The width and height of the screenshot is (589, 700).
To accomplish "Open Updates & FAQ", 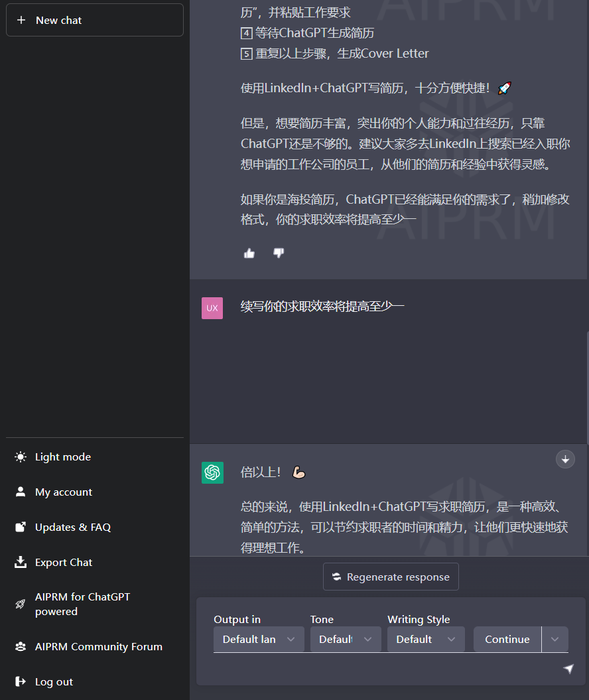I will [x=19, y=527].
